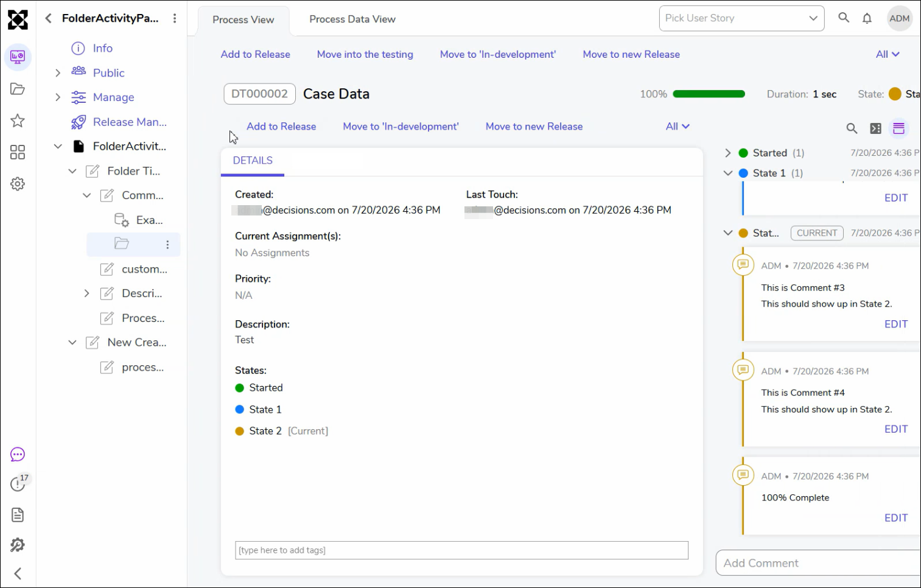Click Move to 'In-development' under Case Data

pyautogui.click(x=401, y=126)
